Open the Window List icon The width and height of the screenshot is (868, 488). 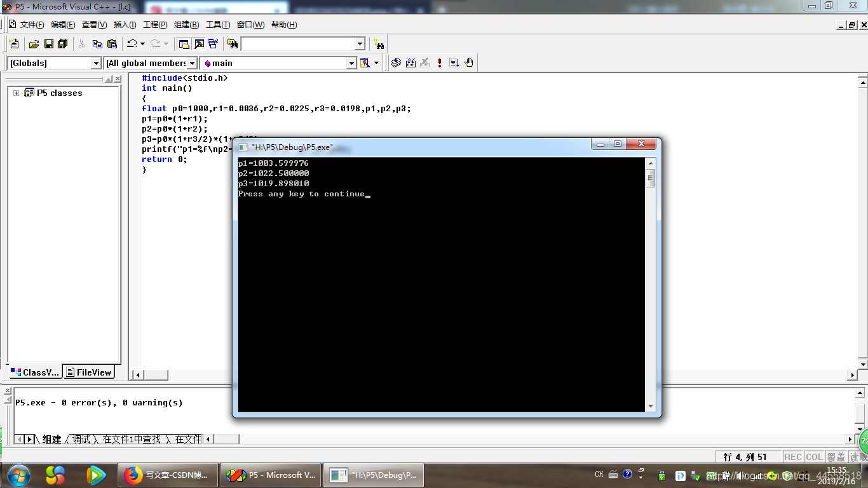click(213, 44)
